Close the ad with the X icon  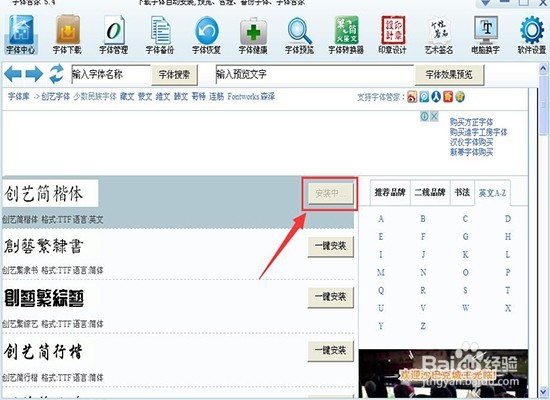click(434, 116)
